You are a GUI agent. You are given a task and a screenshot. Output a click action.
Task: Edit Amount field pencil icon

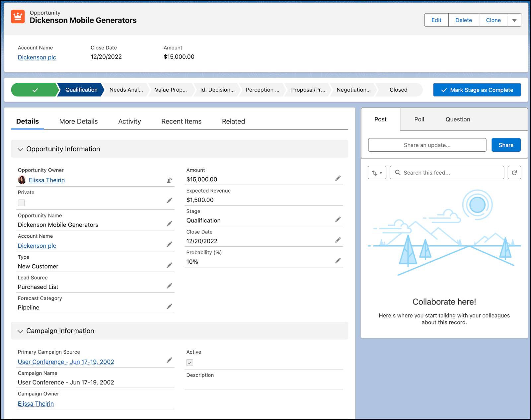338,178
